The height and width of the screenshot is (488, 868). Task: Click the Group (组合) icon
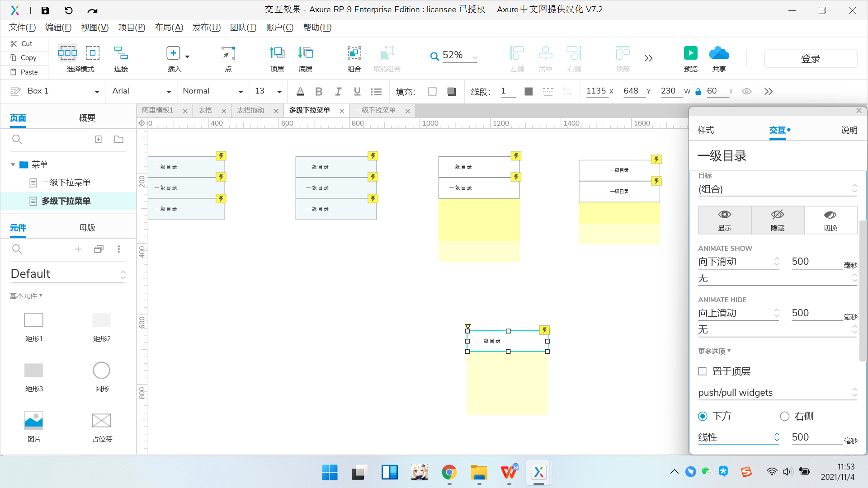point(354,53)
